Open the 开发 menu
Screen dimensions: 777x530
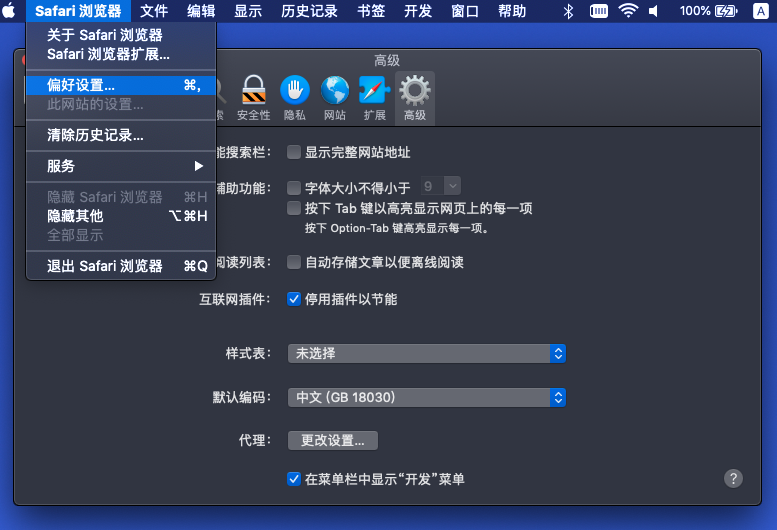pos(418,11)
